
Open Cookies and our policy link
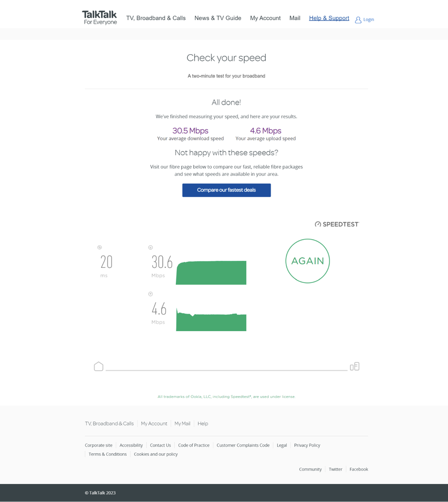[x=156, y=454]
